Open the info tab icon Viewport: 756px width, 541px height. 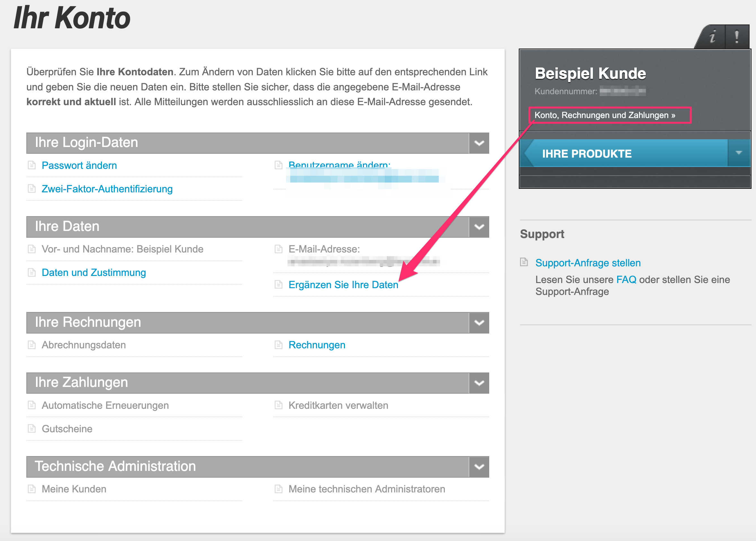(x=712, y=37)
